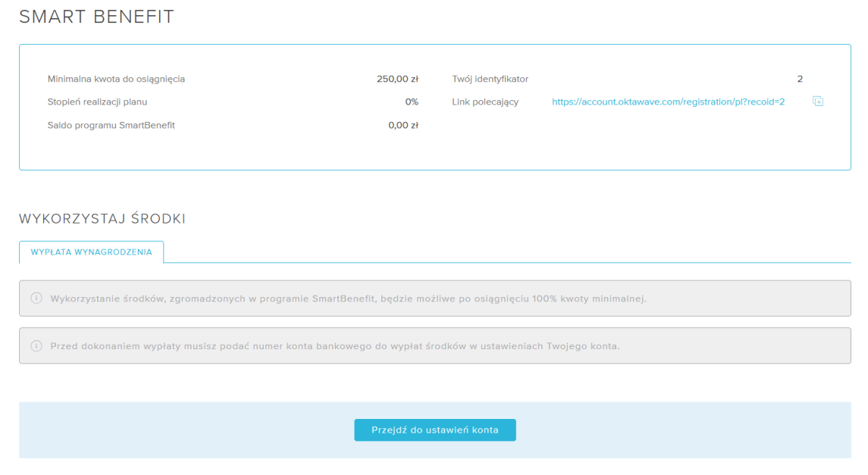Click the WYKORZYSTAJ ŚRODKI section heading
Screen dimensions: 868x475
click(102, 219)
